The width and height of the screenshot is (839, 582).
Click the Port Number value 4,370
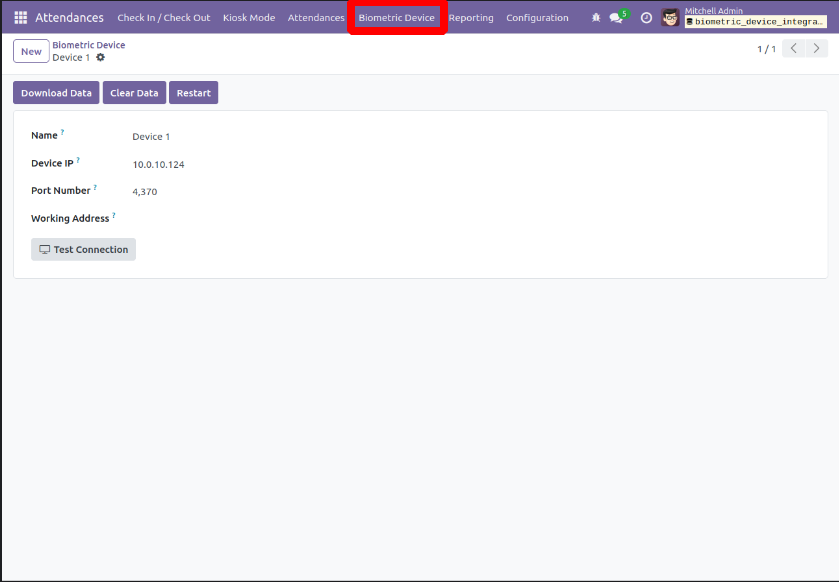pos(145,192)
